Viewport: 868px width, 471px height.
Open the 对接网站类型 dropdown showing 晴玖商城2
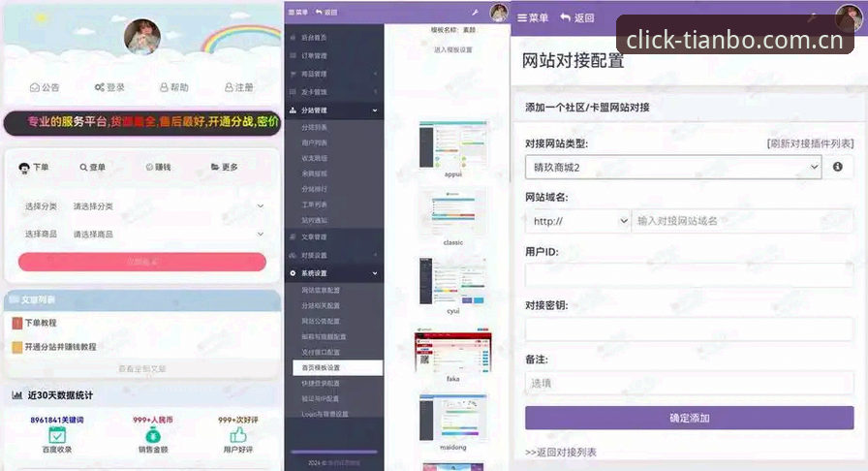tap(673, 167)
